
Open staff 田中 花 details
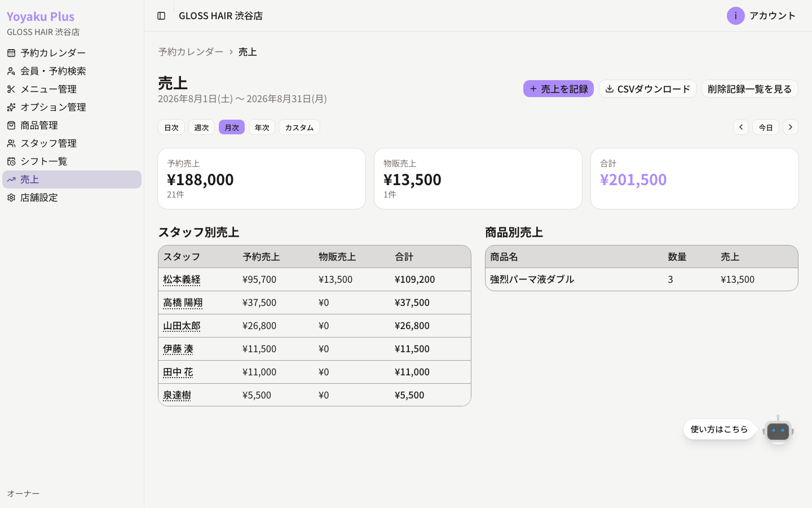(178, 372)
